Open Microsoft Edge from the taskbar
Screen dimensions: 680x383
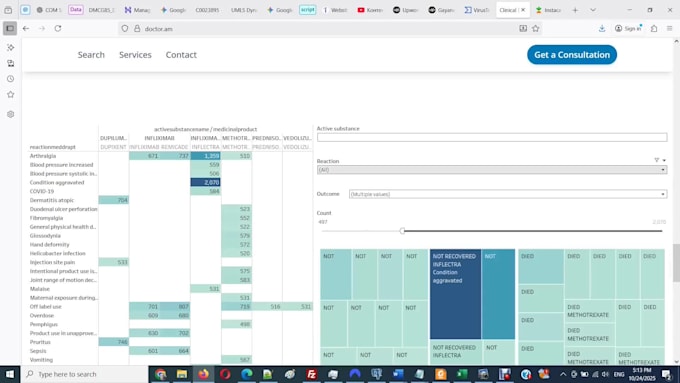[246, 374]
